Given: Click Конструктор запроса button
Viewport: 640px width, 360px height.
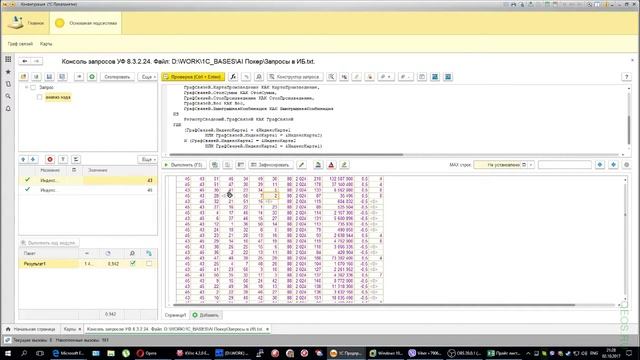Looking at the screenshot, I should 294,77.
